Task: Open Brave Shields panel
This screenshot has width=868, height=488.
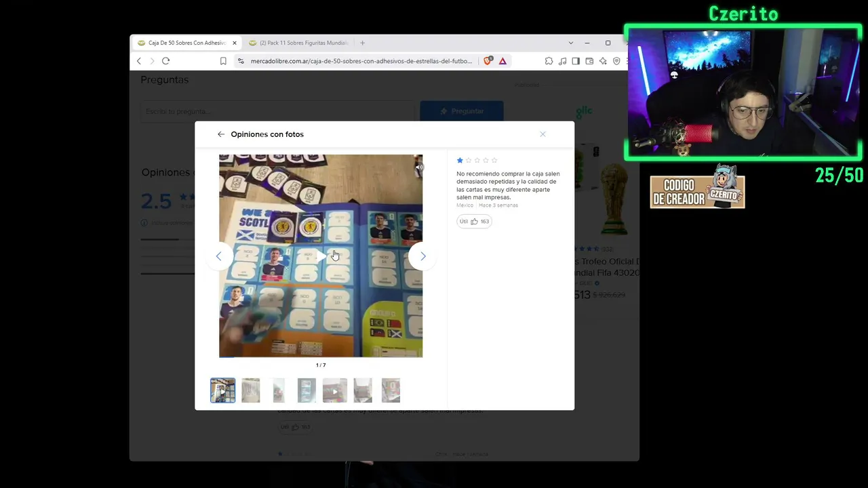Action: coord(488,61)
